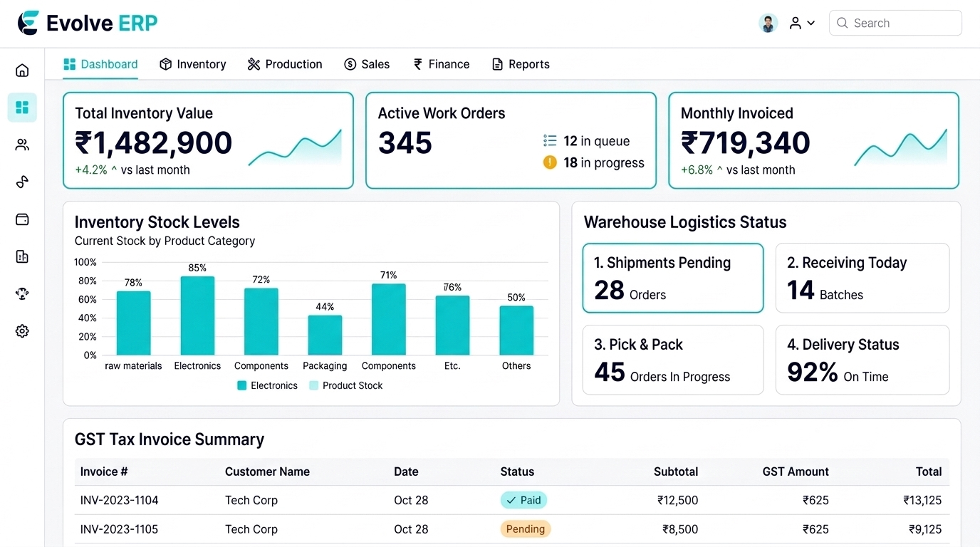Click the Electronics 85% bar
The image size is (980, 547).
(197, 316)
